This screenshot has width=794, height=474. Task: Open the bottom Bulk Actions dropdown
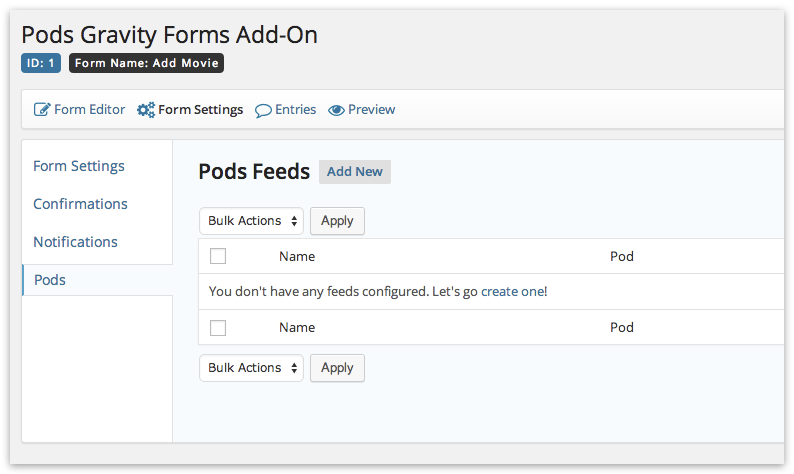pyautogui.click(x=252, y=368)
